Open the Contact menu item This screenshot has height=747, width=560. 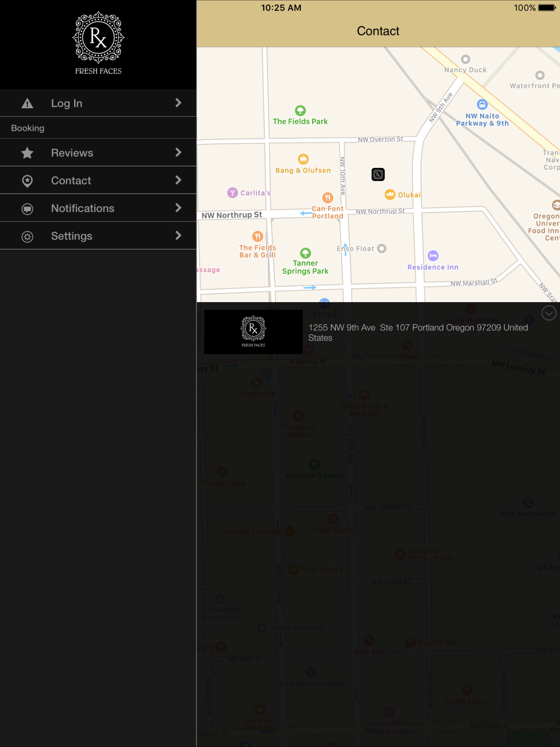point(98,180)
